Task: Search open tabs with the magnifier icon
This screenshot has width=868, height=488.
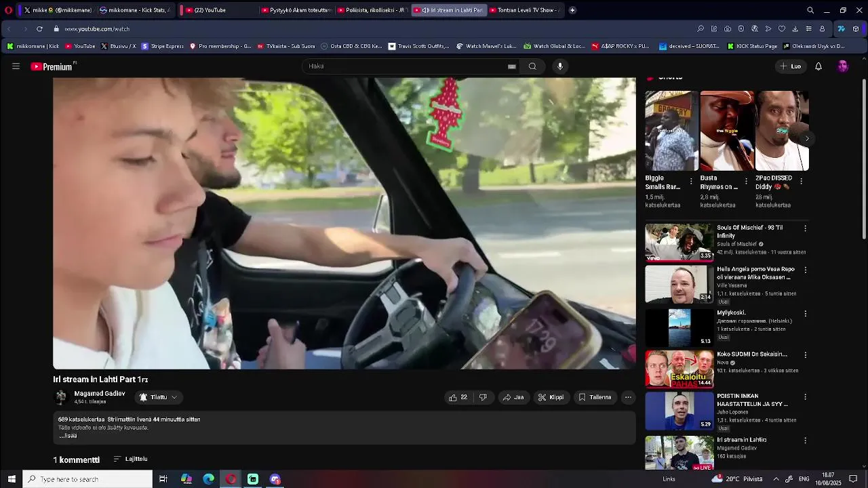Action: pos(810,10)
